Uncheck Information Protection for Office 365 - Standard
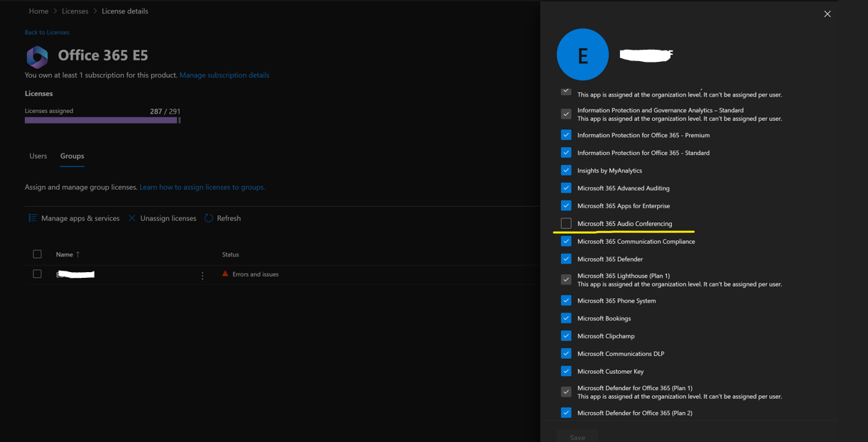Screen dimensions: 868x442 click(x=566, y=152)
